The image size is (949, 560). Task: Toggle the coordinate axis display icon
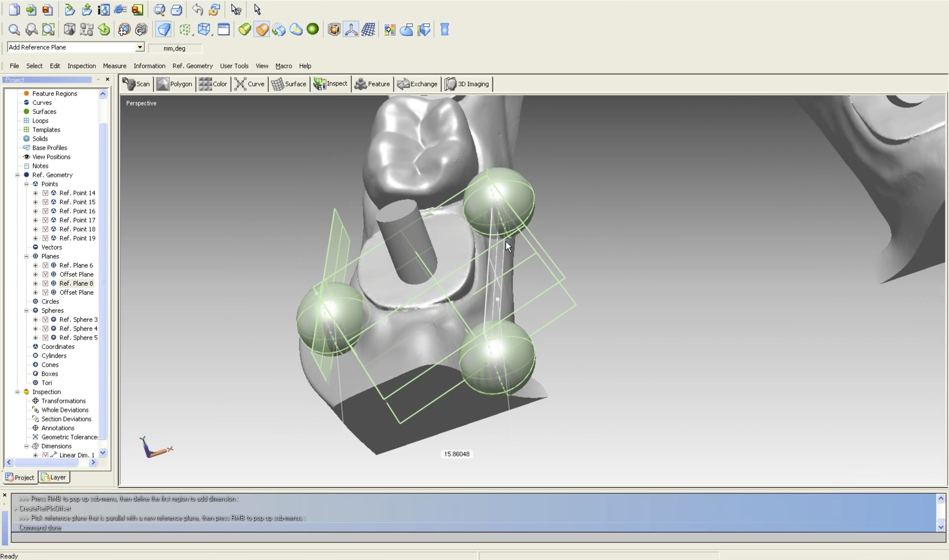(351, 30)
